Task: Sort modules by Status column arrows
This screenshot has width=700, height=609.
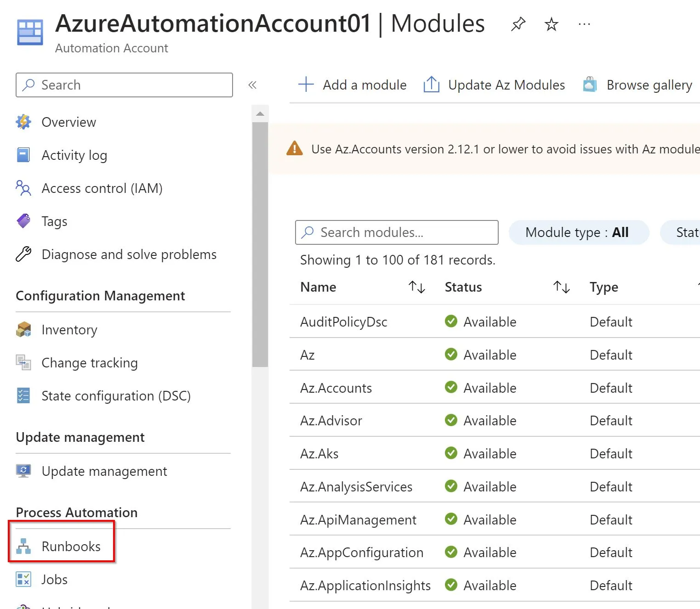Action: pyautogui.click(x=562, y=287)
